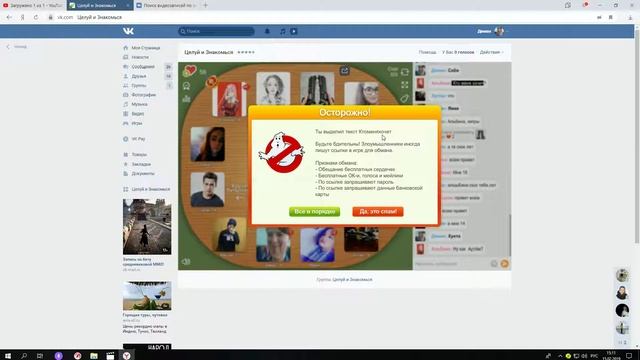Switch to the Поиск видеозаписей tab
640x360 pixels.
click(167, 5)
